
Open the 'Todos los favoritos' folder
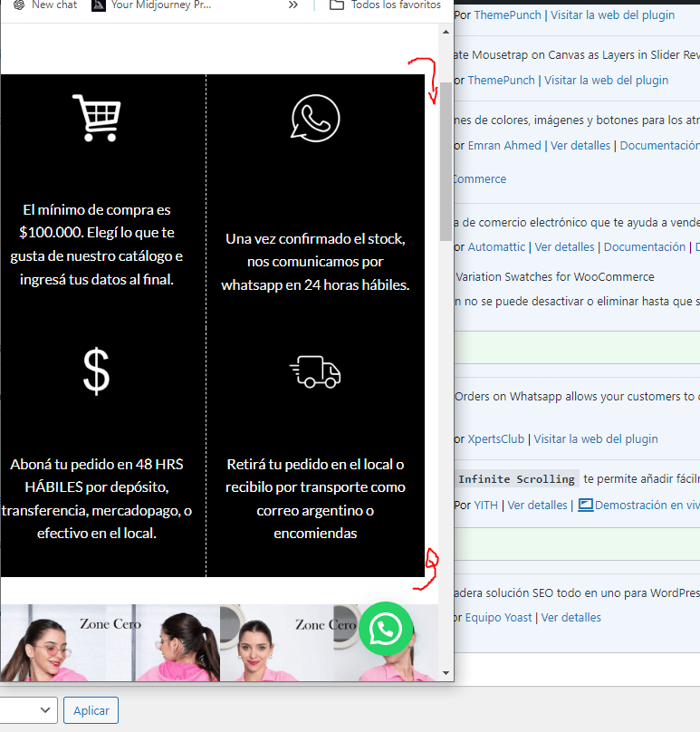click(385, 5)
